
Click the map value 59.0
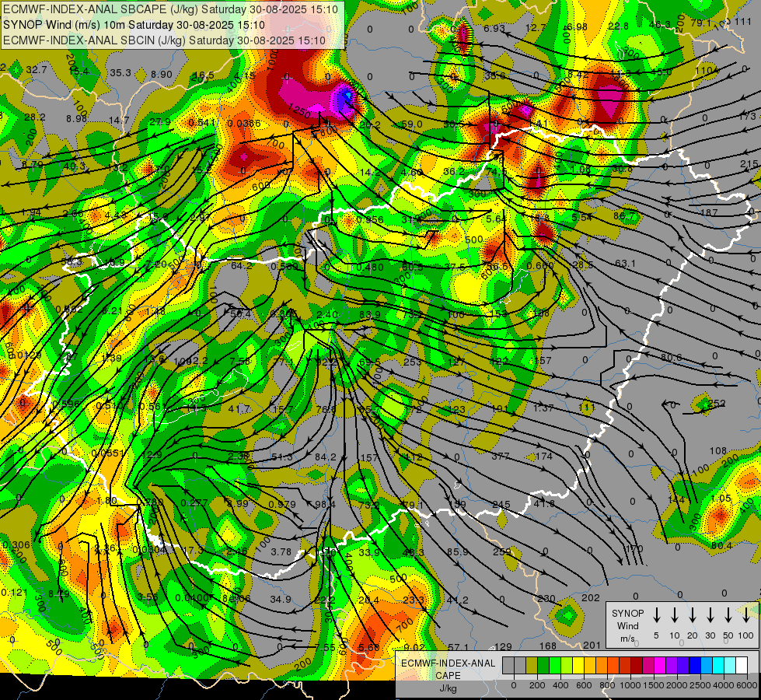412,124
